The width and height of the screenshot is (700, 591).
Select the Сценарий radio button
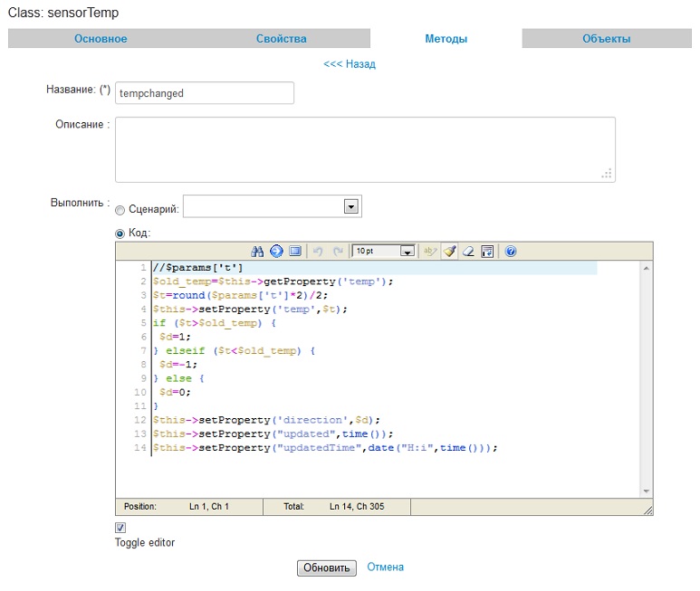[x=120, y=210]
